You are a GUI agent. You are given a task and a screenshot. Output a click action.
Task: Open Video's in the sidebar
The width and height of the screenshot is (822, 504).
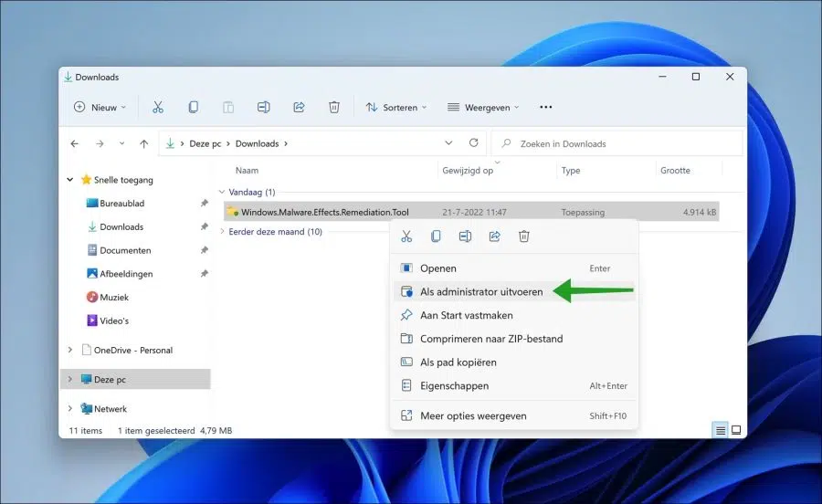(x=114, y=320)
